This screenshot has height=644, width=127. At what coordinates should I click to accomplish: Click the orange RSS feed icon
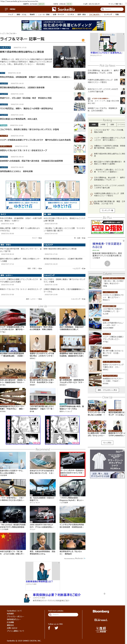click(83, 40)
